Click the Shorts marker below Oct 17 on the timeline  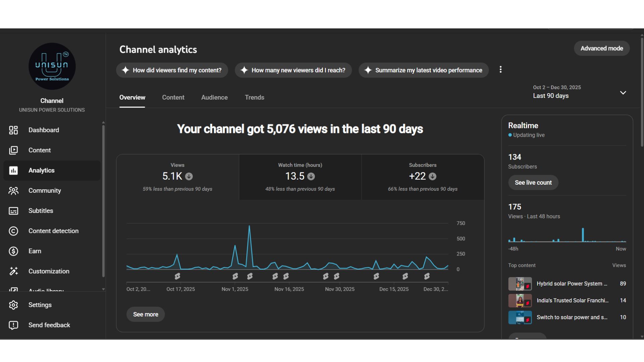[x=177, y=276]
